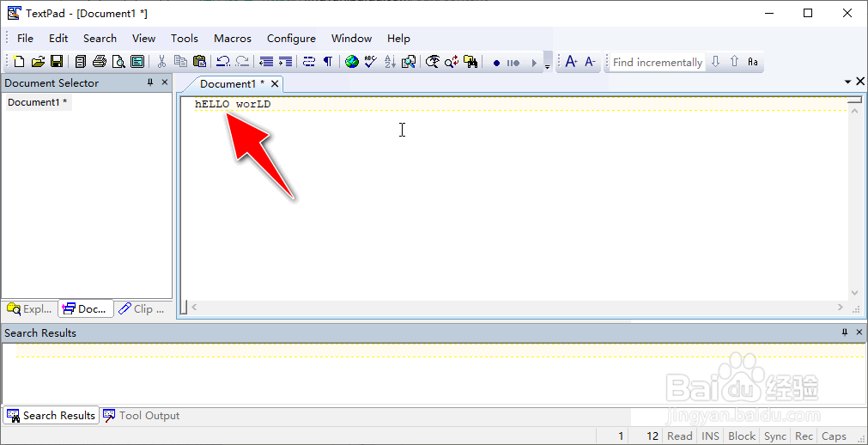Select the Document1 editor tab

coord(232,83)
